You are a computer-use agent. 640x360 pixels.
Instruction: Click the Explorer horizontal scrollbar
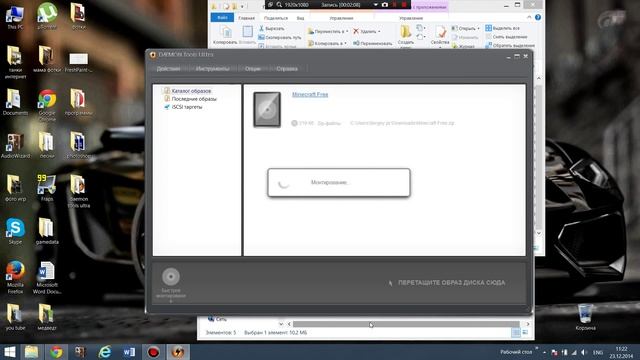coord(406,324)
